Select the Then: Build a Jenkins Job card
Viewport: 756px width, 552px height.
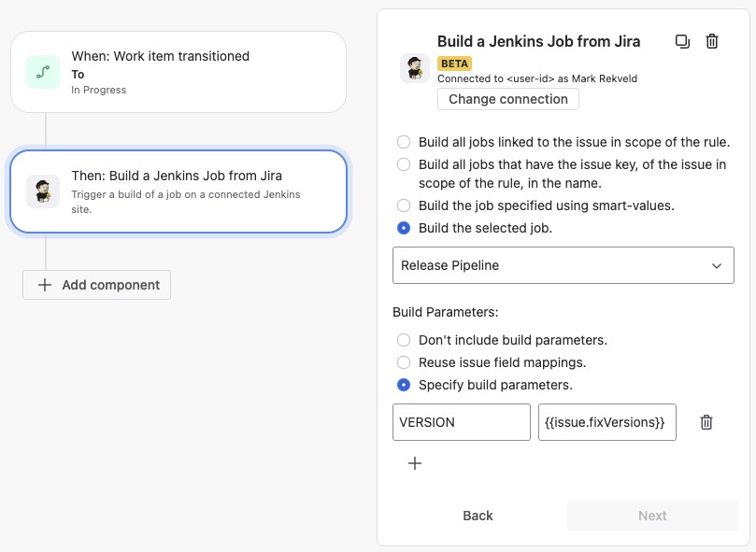click(178, 191)
